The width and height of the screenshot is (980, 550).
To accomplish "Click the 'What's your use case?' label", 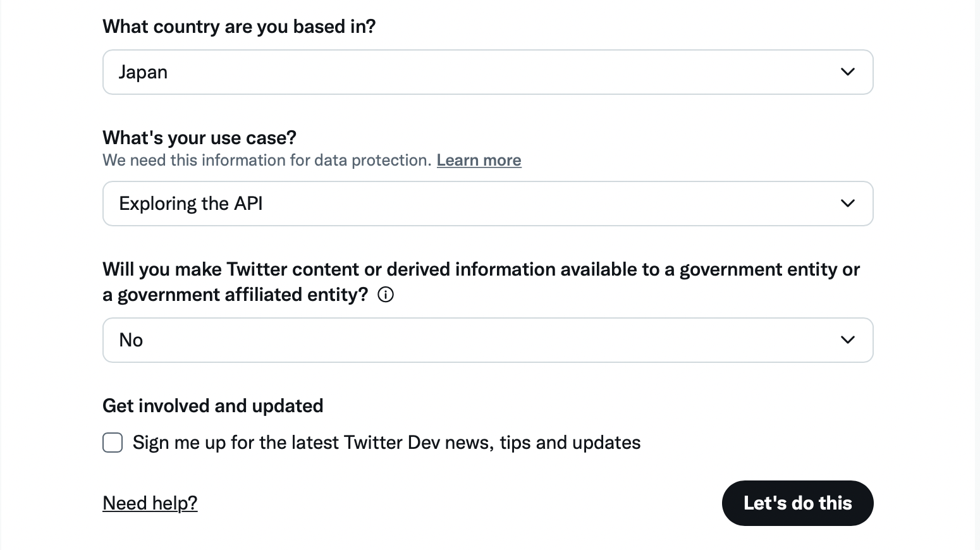I will pos(199,138).
